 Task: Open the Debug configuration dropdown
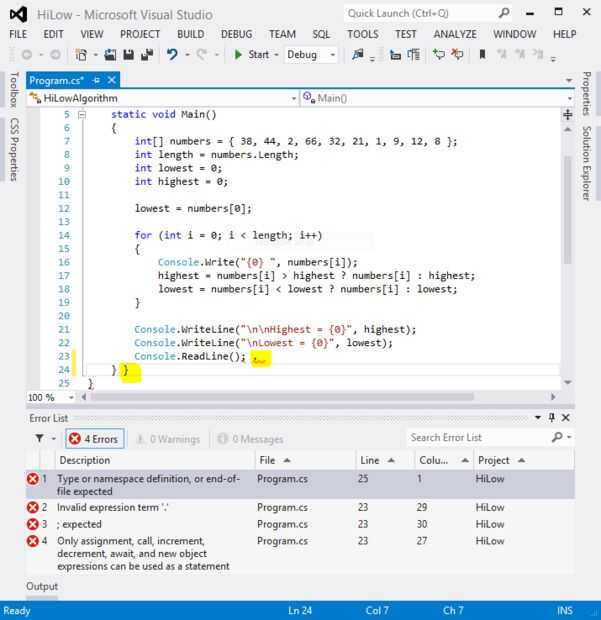[x=311, y=55]
